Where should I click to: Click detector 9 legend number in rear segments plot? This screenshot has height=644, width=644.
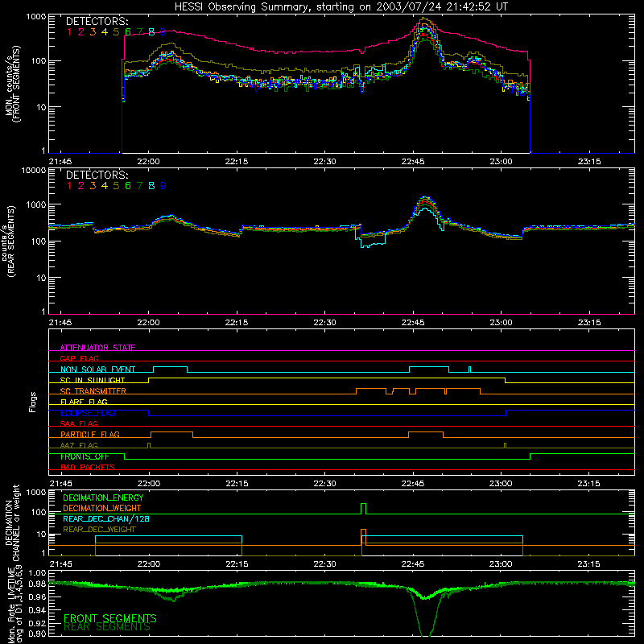tap(163, 186)
